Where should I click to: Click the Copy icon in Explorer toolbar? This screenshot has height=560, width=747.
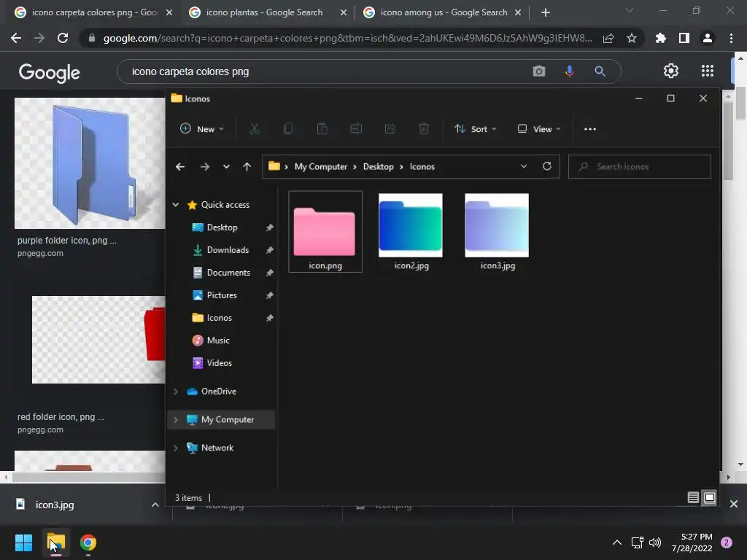pyautogui.click(x=288, y=129)
